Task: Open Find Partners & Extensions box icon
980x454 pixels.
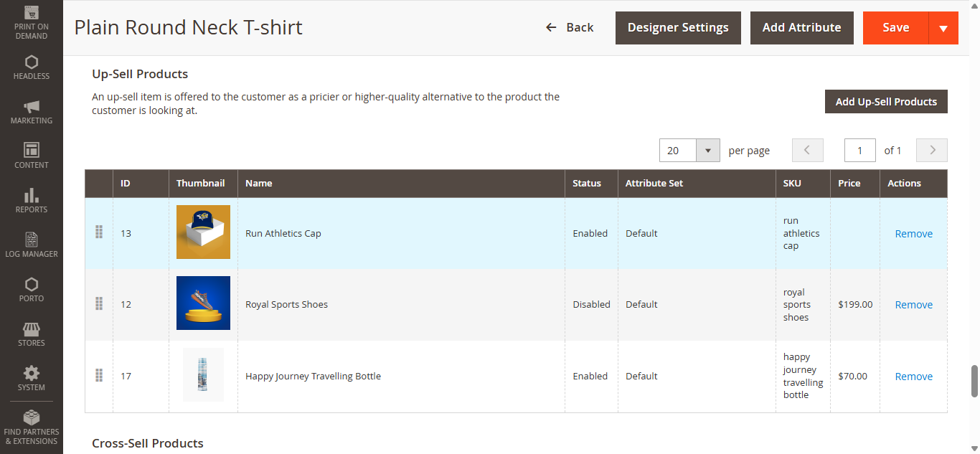Action: [x=32, y=418]
